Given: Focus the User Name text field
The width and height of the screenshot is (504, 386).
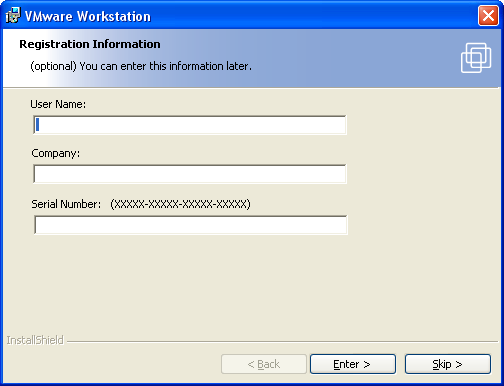Looking at the screenshot, I should (x=190, y=125).
